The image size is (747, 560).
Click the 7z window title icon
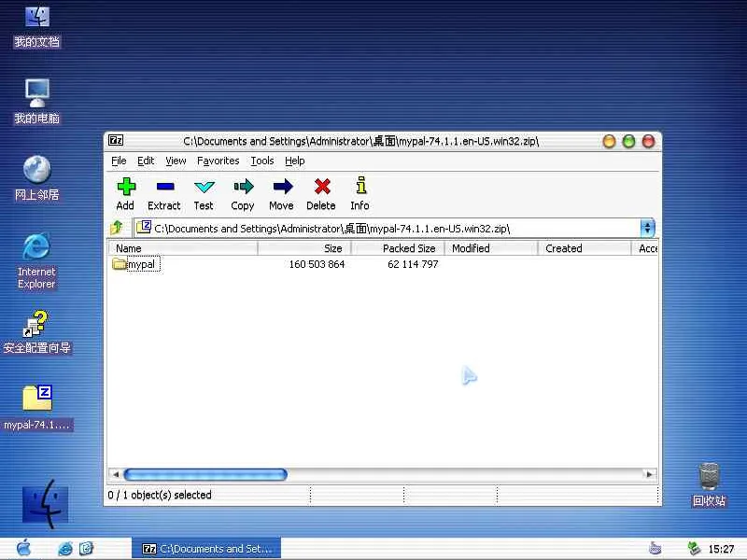[116, 140]
